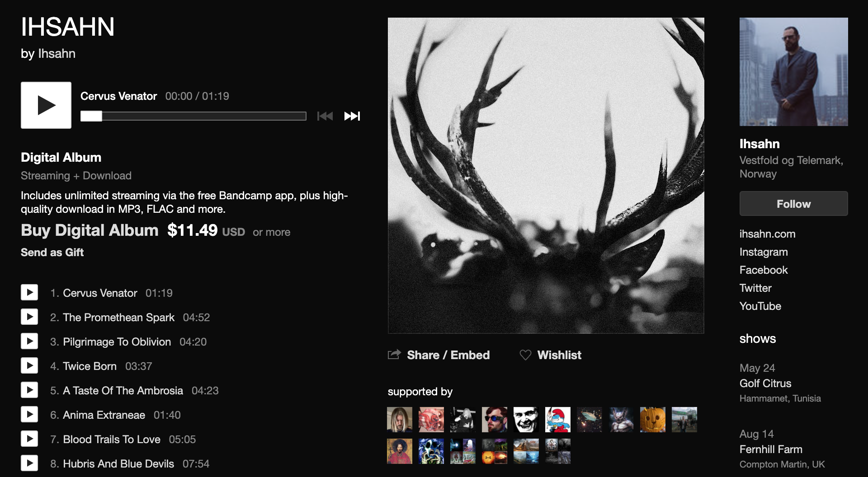The width and height of the screenshot is (868, 477).
Task: Click the 'by Ihsahn' artist link
Action: (x=57, y=54)
